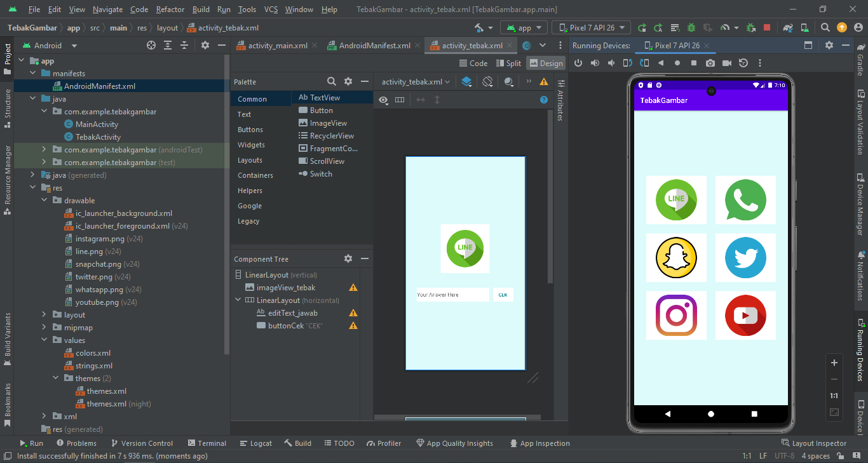Toggle Running Devices window mode icon
Image resolution: width=868 pixels, height=463 pixels.
pos(808,46)
